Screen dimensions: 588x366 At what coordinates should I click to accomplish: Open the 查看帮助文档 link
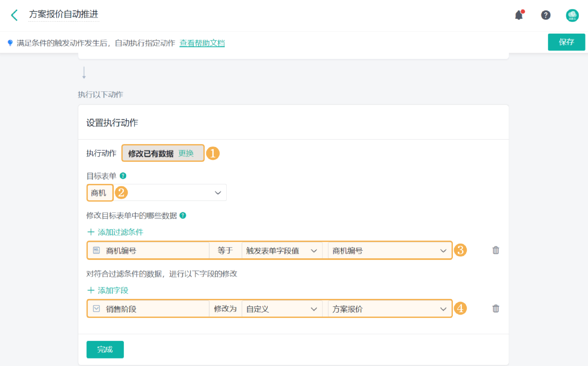coord(202,43)
